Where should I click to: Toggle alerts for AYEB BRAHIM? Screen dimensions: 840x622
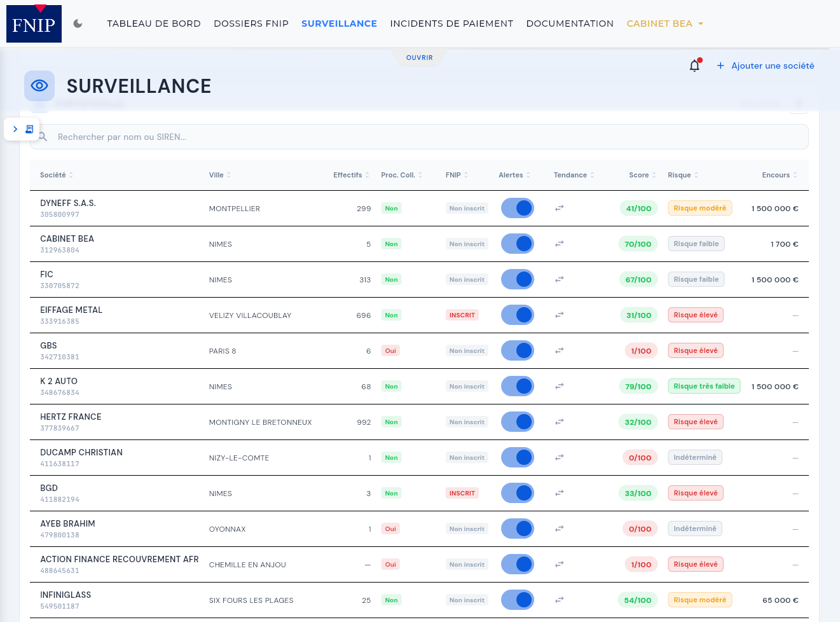tap(518, 529)
